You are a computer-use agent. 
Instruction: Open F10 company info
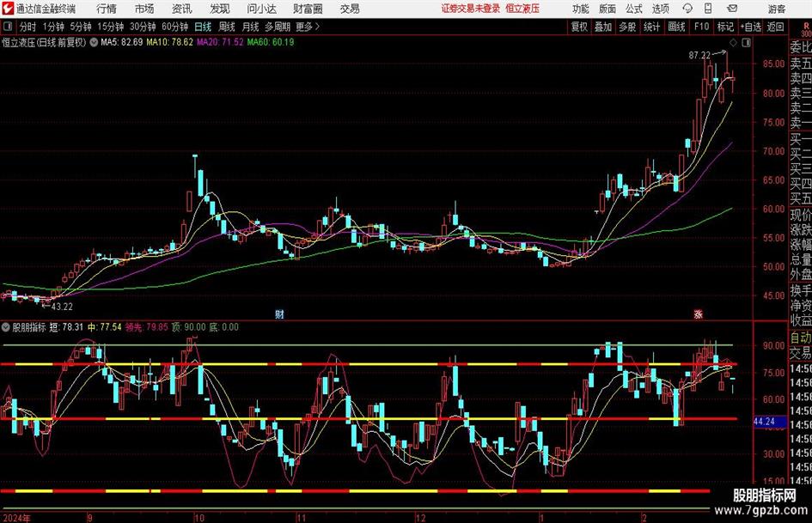tap(702, 27)
